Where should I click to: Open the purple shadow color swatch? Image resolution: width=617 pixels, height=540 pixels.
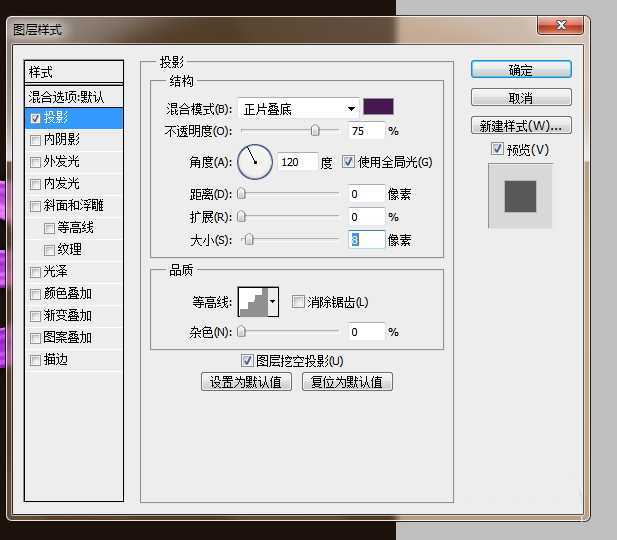pyautogui.click(x=378, y=107)
